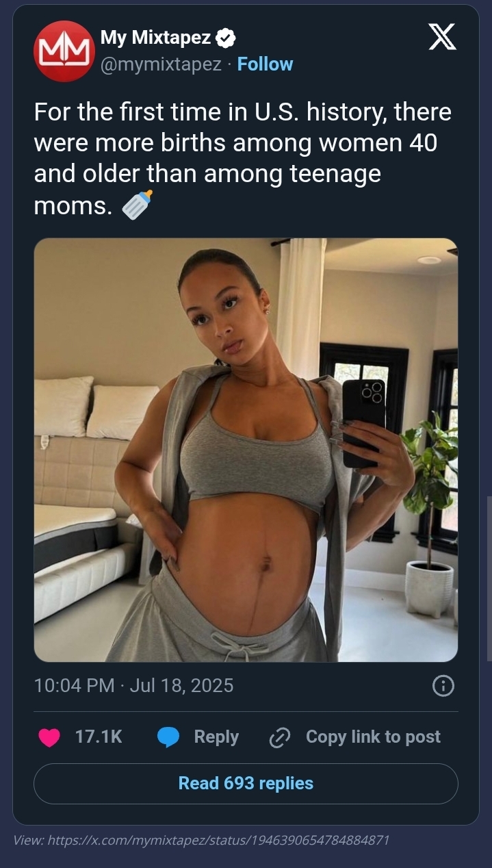Click the @mymixtapez handle

click(161, 64)
